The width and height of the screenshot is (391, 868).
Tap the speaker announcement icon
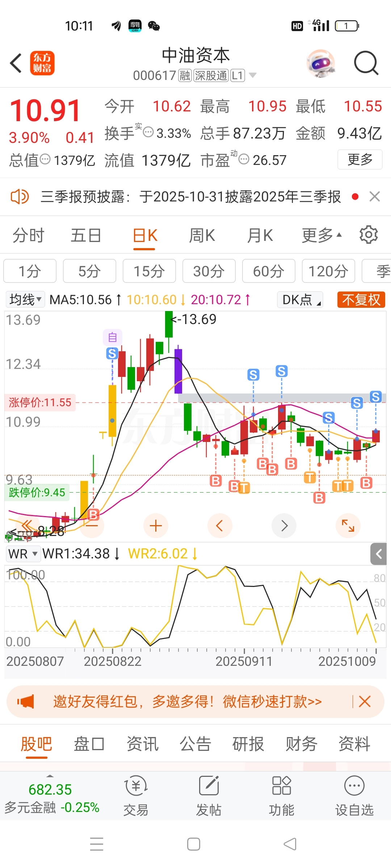coord(20,197)
